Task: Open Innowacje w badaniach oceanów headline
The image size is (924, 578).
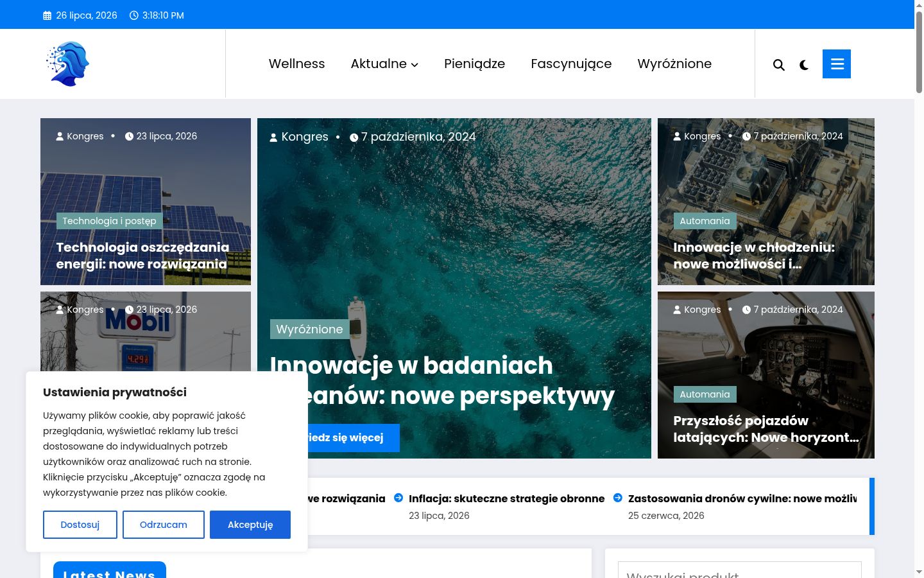Action: coord(442,380)
